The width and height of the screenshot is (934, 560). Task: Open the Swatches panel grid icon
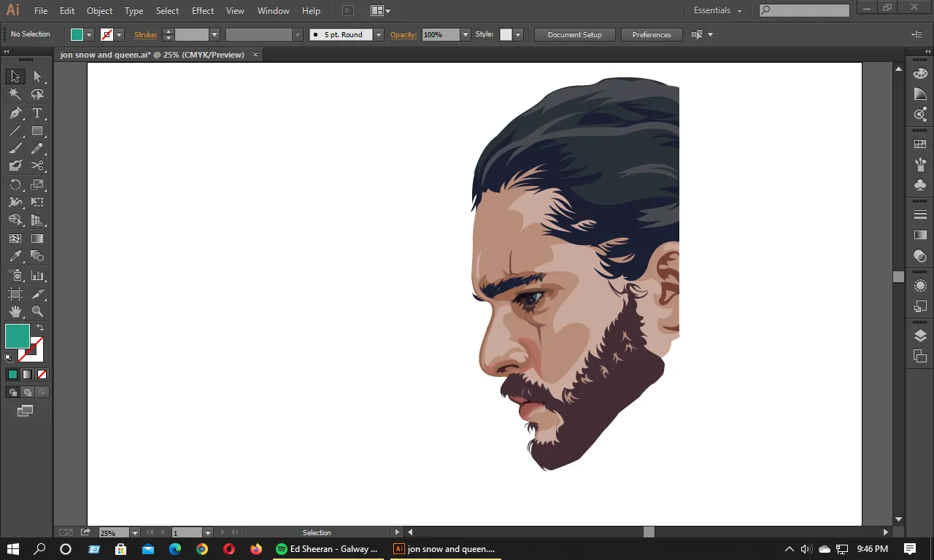(920, 144)
